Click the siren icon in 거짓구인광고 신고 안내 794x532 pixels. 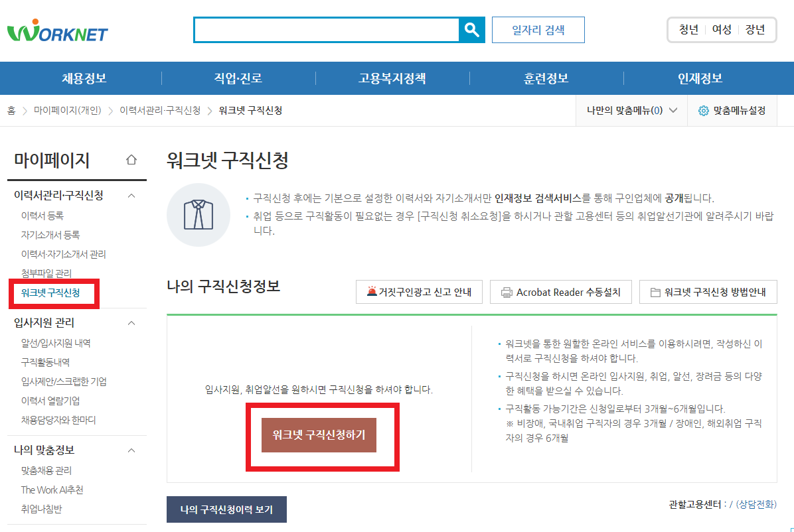tap(372, 292)
